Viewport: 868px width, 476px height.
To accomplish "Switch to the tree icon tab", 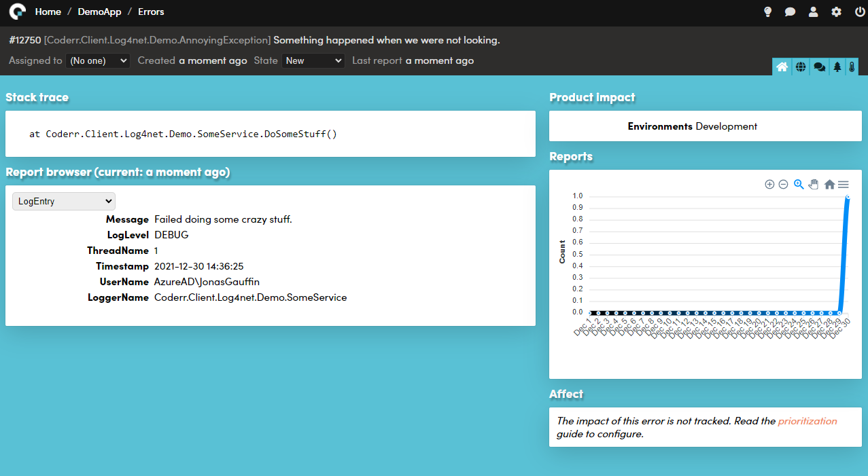I will point(837,67).
